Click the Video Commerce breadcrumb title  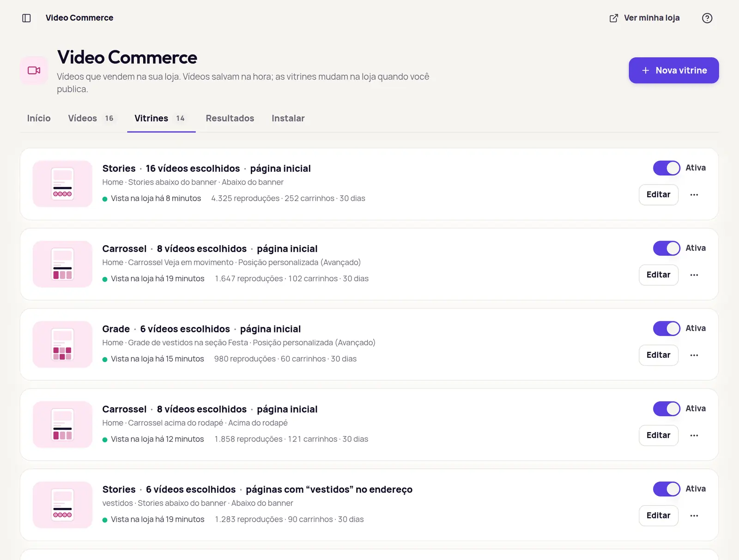pos(79,18)
